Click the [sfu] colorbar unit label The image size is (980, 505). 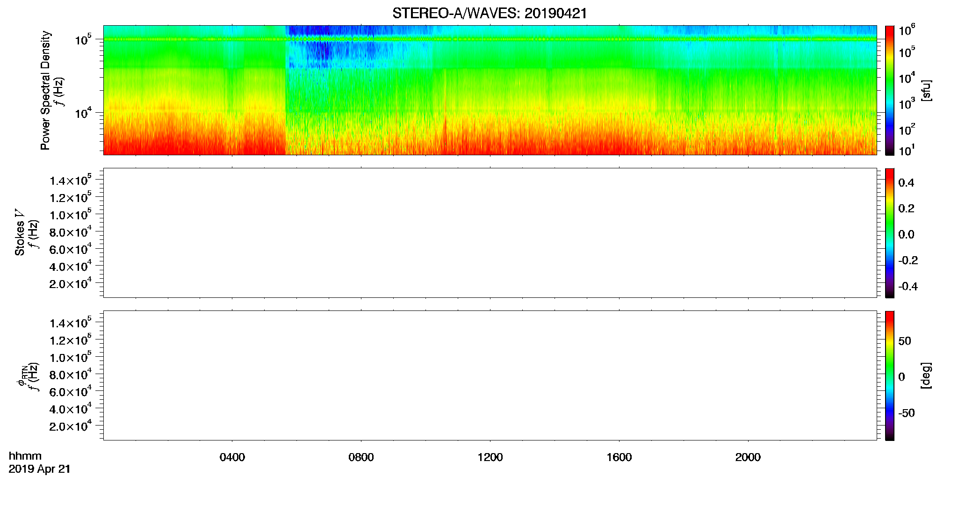tap(926, 90)
